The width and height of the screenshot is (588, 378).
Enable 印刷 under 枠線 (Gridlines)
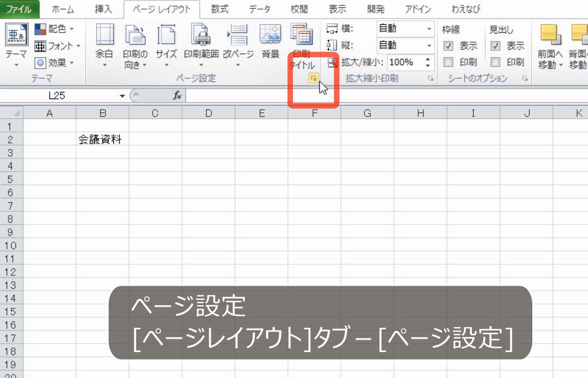tap(448, 62)
